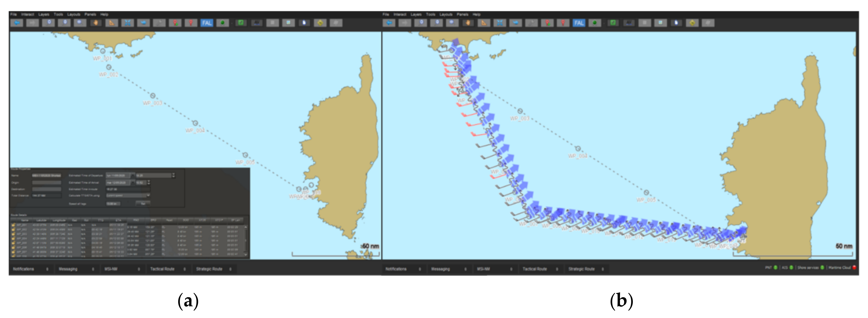Open the Panels menu in right window
The height and width of the screenshot is (318, 868).
click(462, 14)
